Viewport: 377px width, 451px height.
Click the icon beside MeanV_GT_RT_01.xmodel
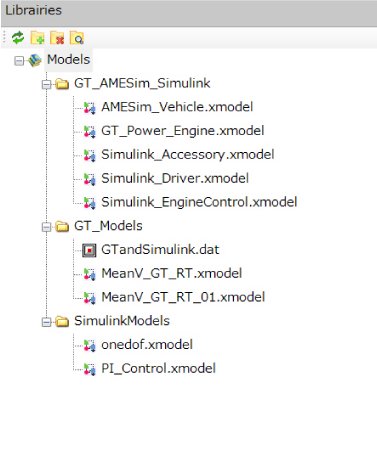point(89,298)
